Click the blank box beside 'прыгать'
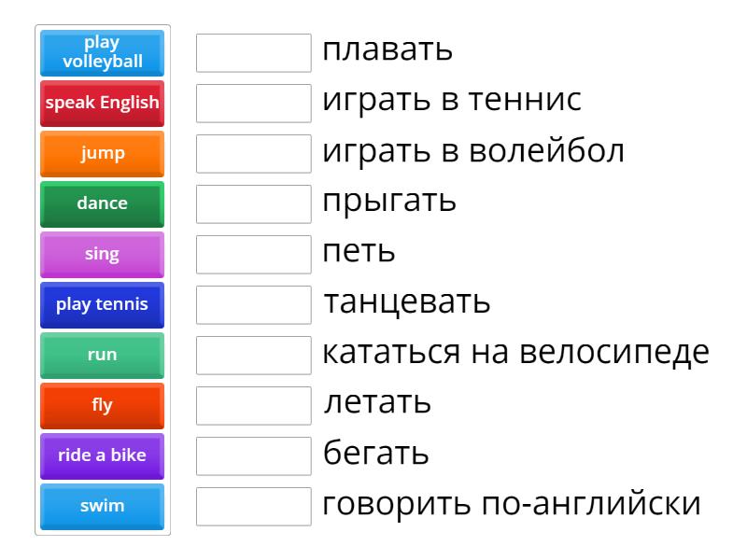This screenshot has width=747, height=560. pos(254,203)
